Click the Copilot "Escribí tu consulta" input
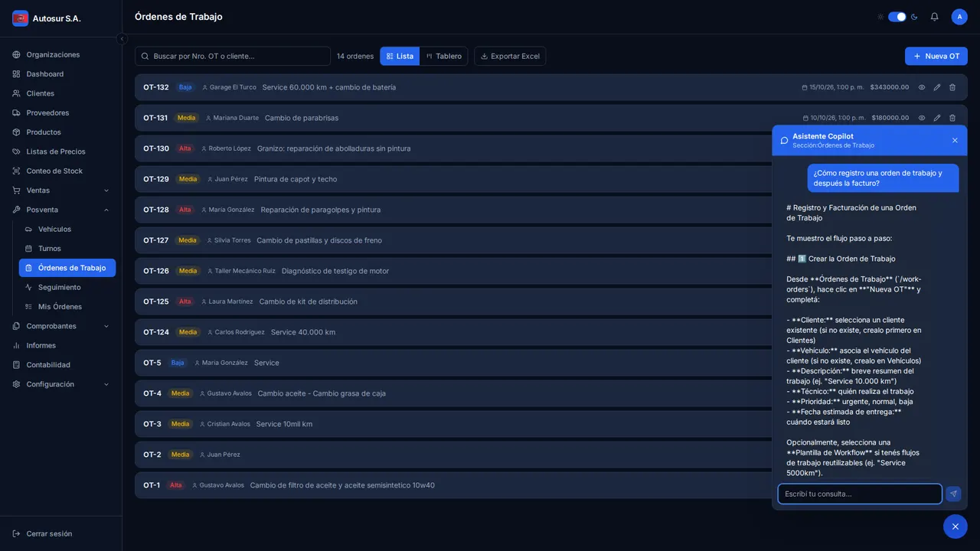980x551 pixels. 860,494
